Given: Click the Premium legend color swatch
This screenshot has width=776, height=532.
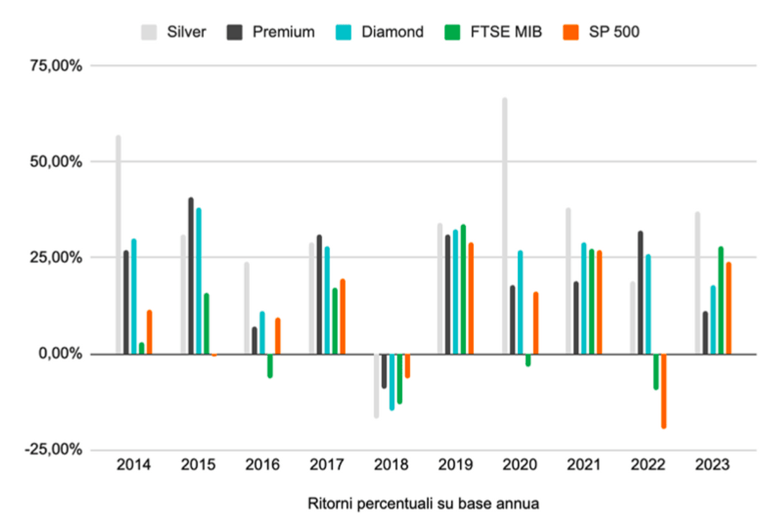Looking at the screenshot, I should pos(236,32).
